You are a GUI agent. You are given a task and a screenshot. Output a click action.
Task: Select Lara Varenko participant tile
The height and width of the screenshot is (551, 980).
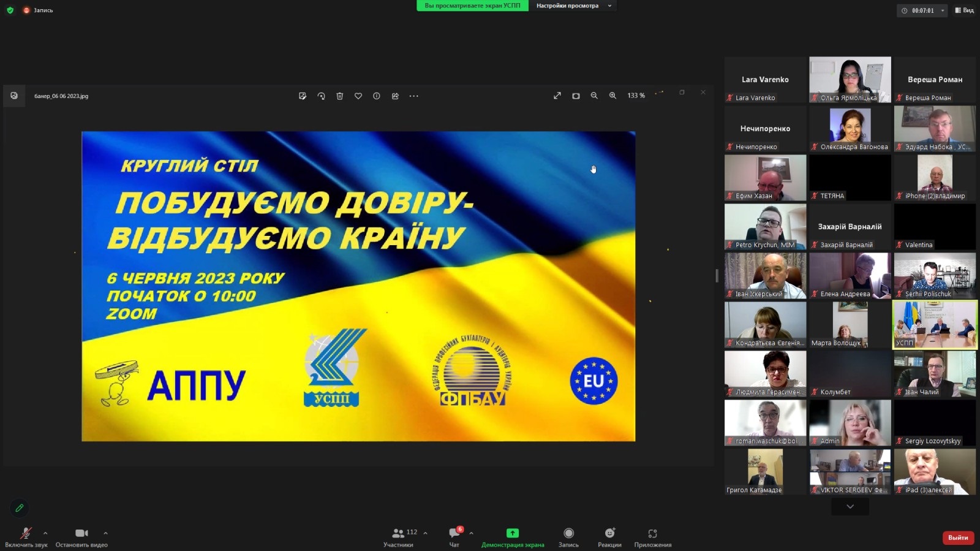point(766,80)
